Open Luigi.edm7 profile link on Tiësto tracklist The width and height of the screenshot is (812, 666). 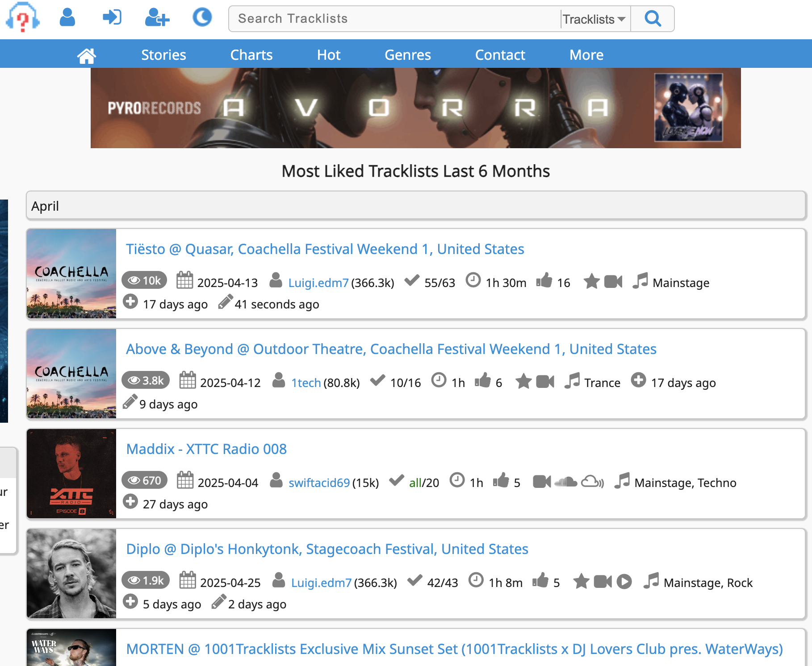[x=318, y=283]
